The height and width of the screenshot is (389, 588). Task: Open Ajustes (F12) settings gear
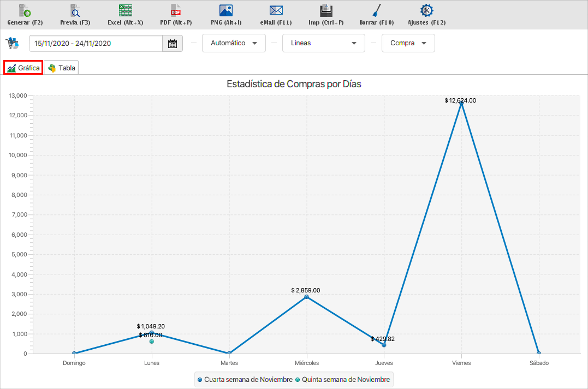pos(426,10)
